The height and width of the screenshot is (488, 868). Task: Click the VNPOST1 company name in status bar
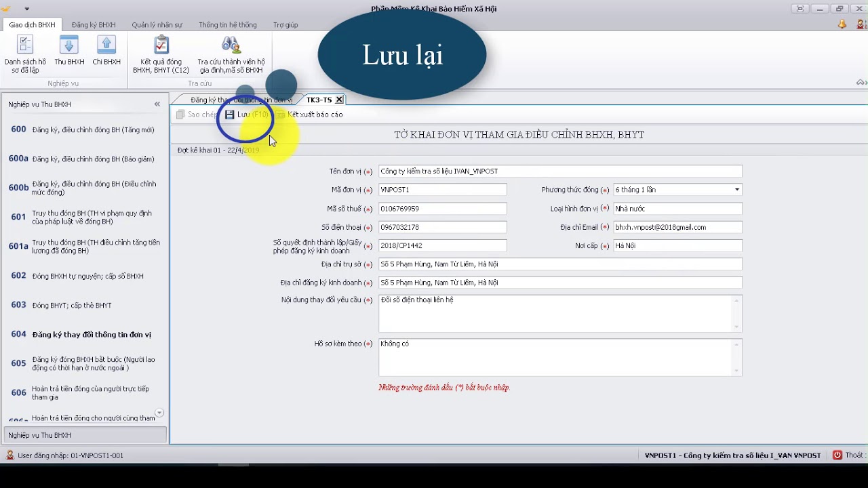click(x=732, y=455)
